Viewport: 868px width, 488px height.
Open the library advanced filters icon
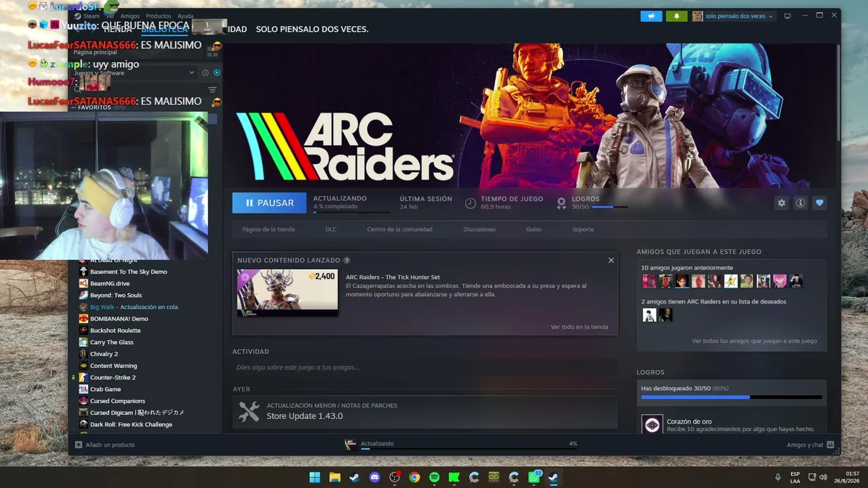click(x=212, y=90)
